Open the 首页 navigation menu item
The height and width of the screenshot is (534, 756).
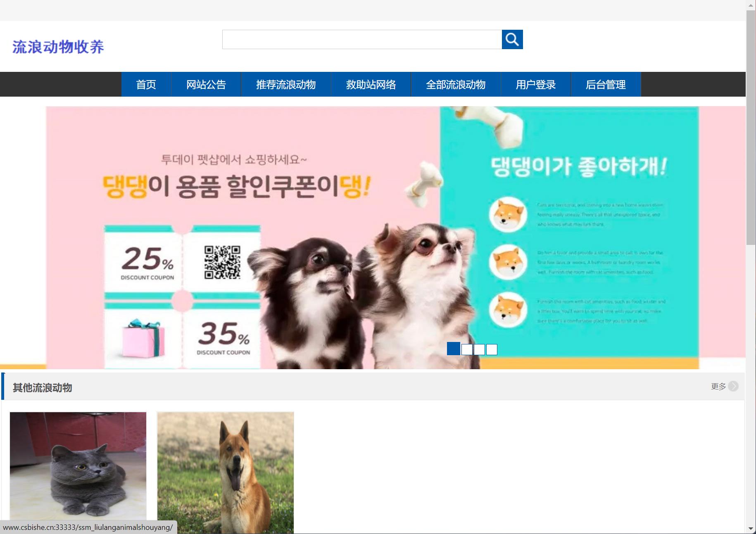click(145, 84)
